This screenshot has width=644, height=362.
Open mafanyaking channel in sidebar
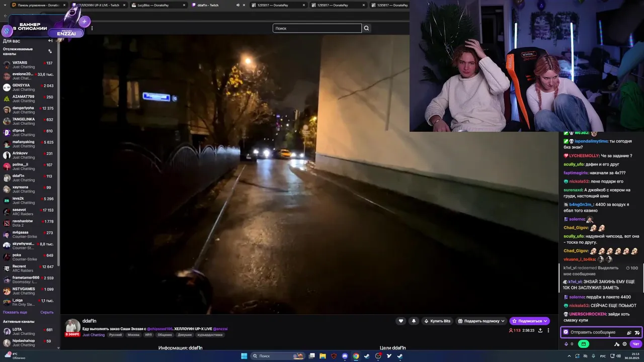pyautogui.click(x=30, y=144)
